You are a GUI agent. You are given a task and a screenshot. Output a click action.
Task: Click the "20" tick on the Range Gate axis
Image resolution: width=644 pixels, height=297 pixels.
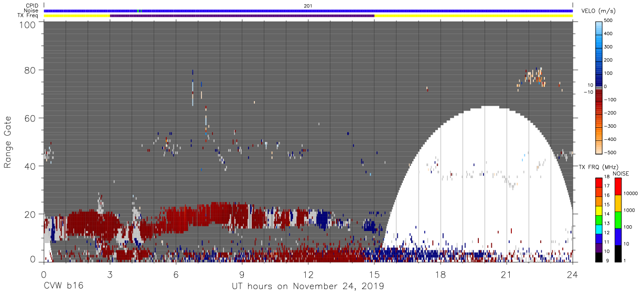31,214
